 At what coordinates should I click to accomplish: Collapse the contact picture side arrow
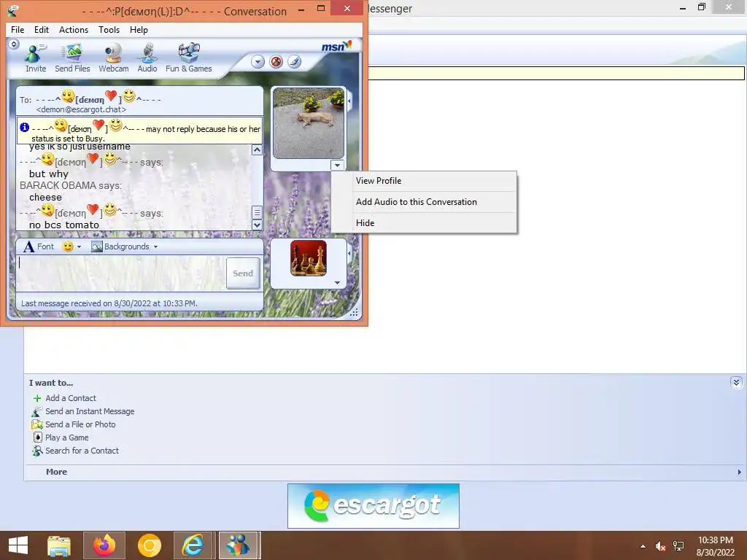click(x=349, y=101)
